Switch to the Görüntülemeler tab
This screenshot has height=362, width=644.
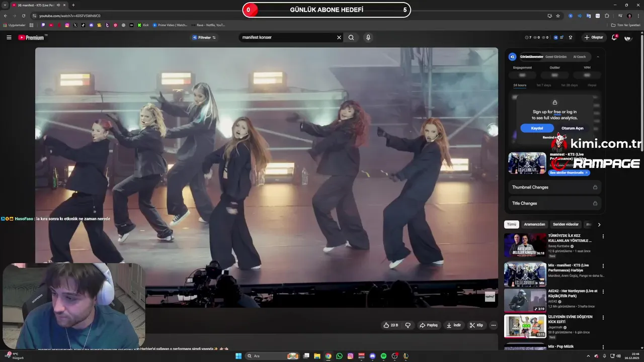pyautogui.click(x=531, y=57)
